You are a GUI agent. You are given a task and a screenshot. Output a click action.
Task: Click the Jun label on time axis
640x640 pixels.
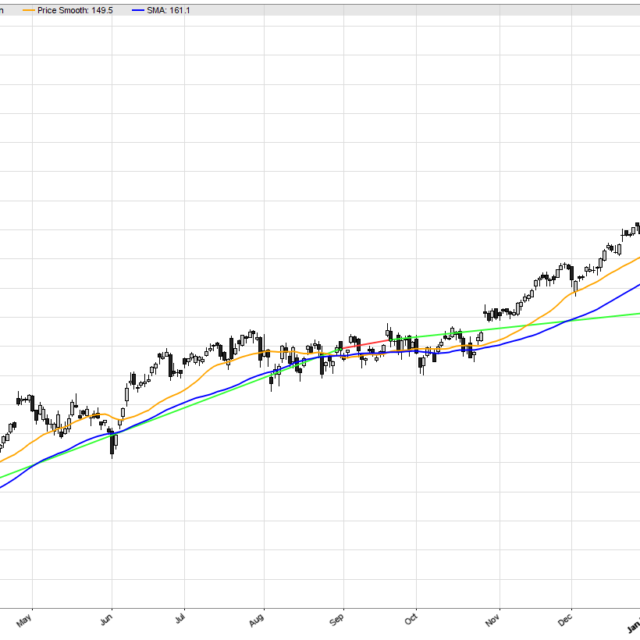(x=112, y=619)
